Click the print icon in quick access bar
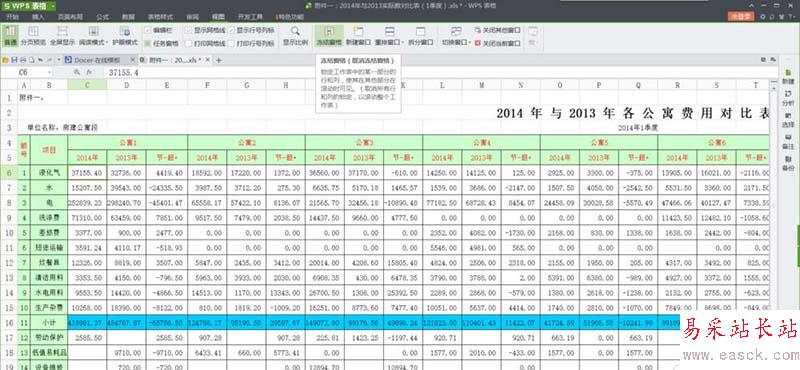This screenshot has width=800, height=370. 22,60
